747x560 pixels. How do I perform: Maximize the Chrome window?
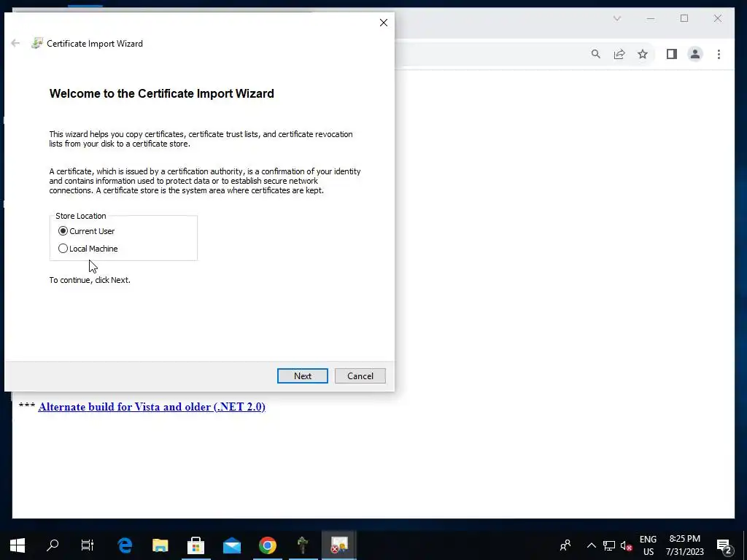(684, 18)
